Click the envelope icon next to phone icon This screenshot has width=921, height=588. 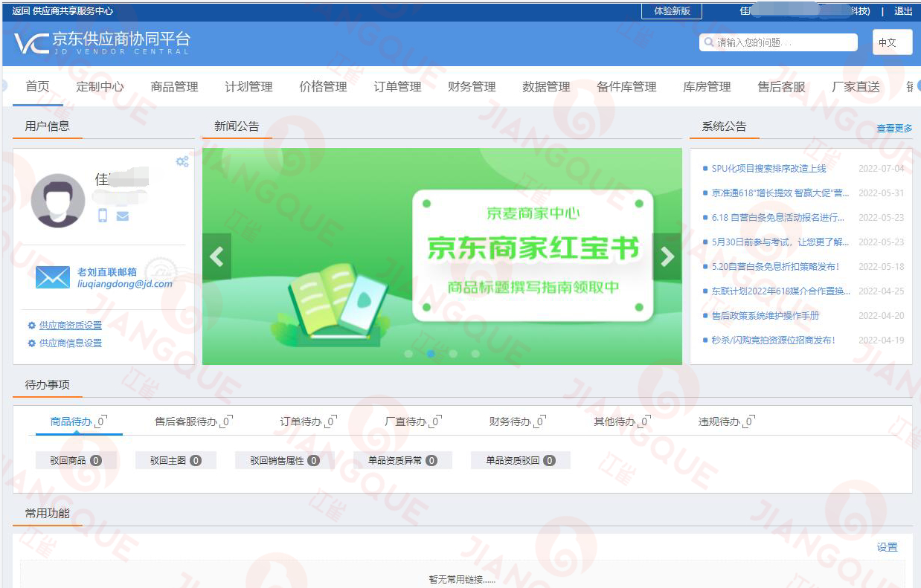123,216
